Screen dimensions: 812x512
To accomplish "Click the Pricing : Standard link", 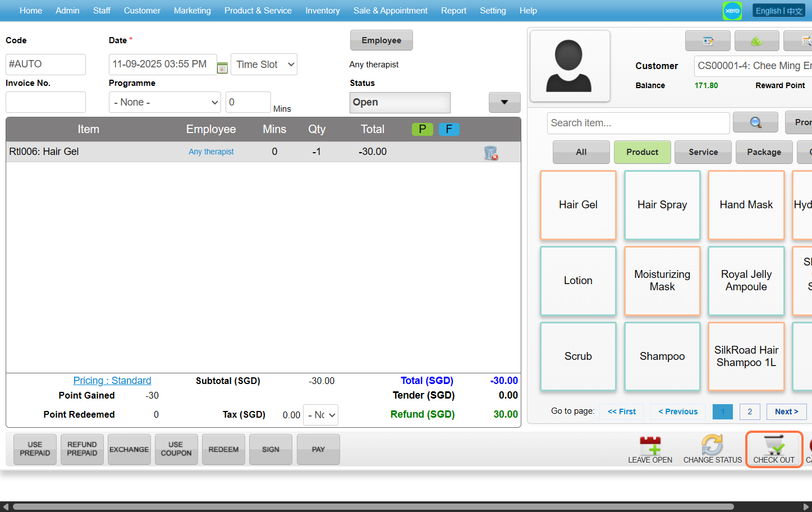I will (112, 381).
